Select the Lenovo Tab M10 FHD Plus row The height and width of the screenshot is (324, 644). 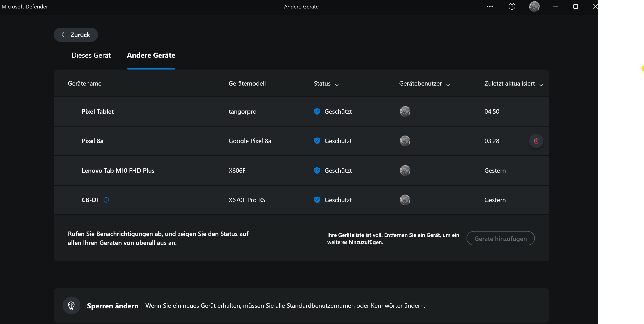point(118,170)
